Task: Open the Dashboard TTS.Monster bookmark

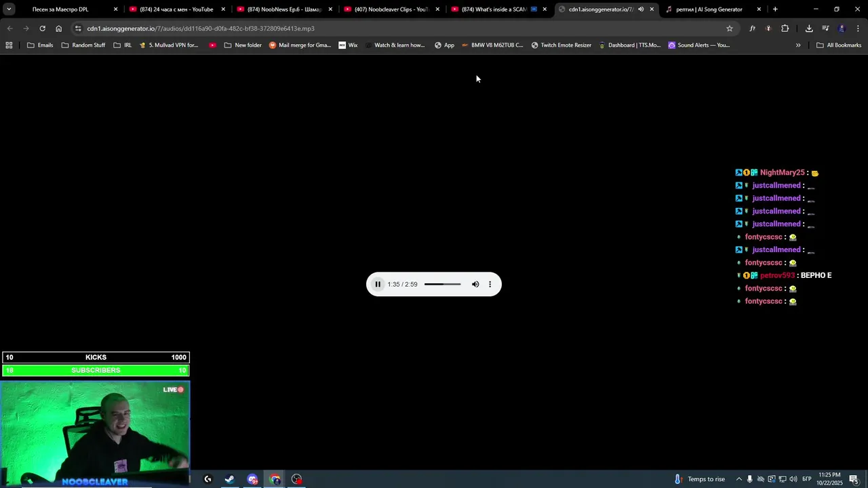Action: pyautogui.click(x=629, y=45)
